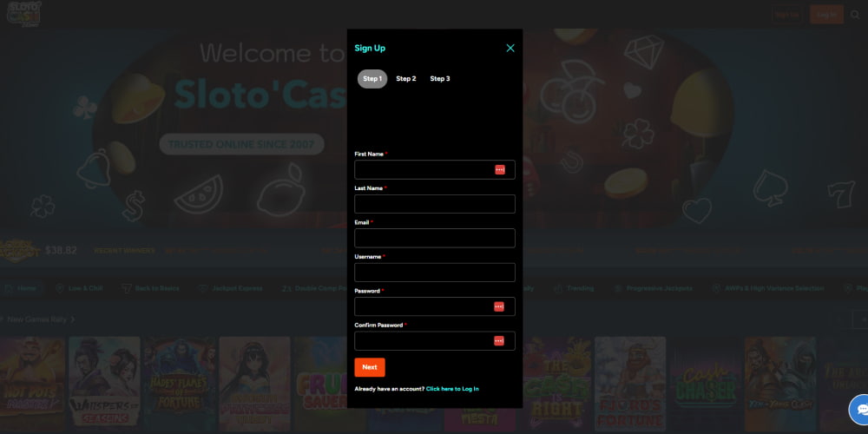Click the Sign Up dialog title text
868x434 pixels.
tap(370, 48)
